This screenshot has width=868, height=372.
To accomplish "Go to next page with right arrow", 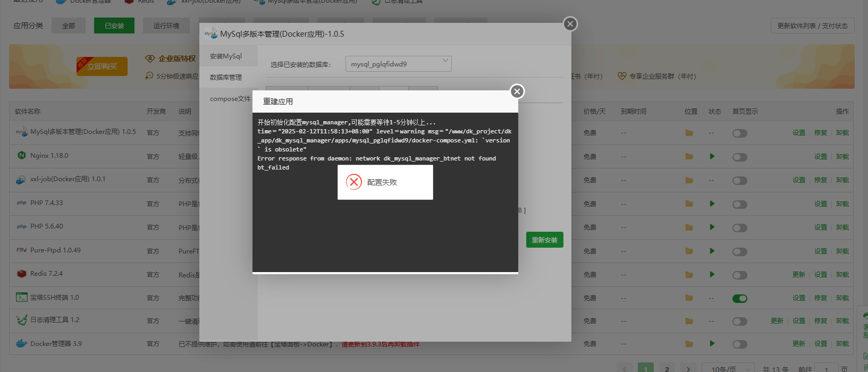I will [688, 368].
